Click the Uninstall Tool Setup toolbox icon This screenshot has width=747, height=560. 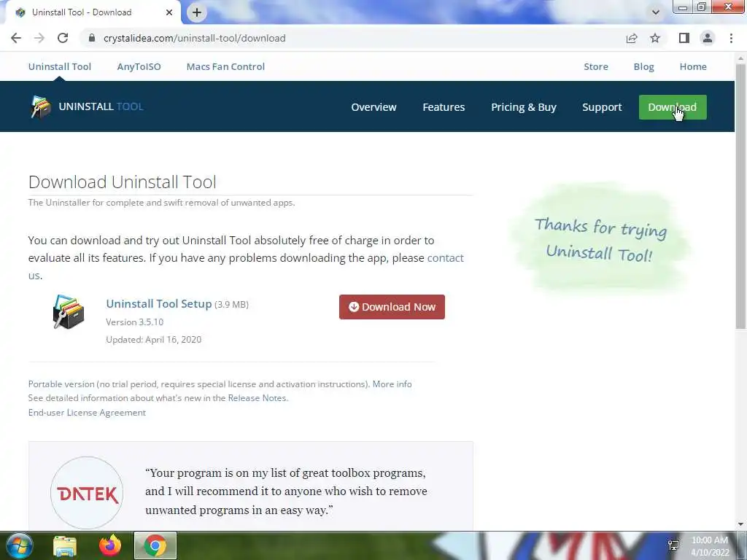pos(69,312)
